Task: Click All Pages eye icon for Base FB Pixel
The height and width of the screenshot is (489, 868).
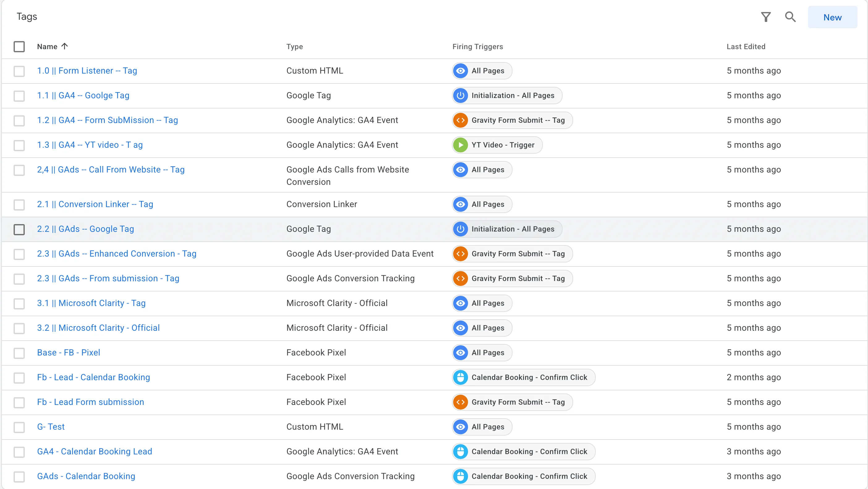Action: coord(460,352)
